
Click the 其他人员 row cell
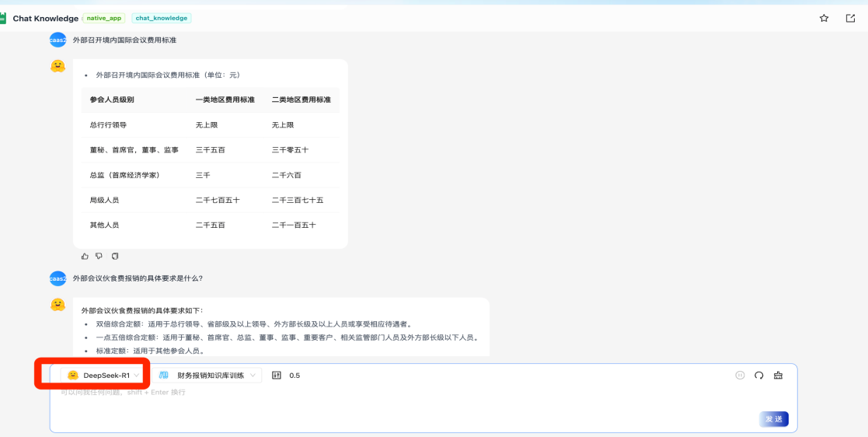click(x=104, y=225)
